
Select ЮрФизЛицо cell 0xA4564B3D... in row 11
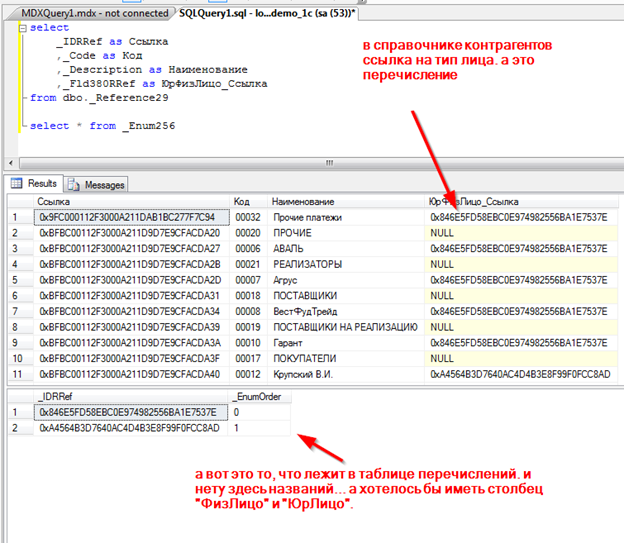521,374
